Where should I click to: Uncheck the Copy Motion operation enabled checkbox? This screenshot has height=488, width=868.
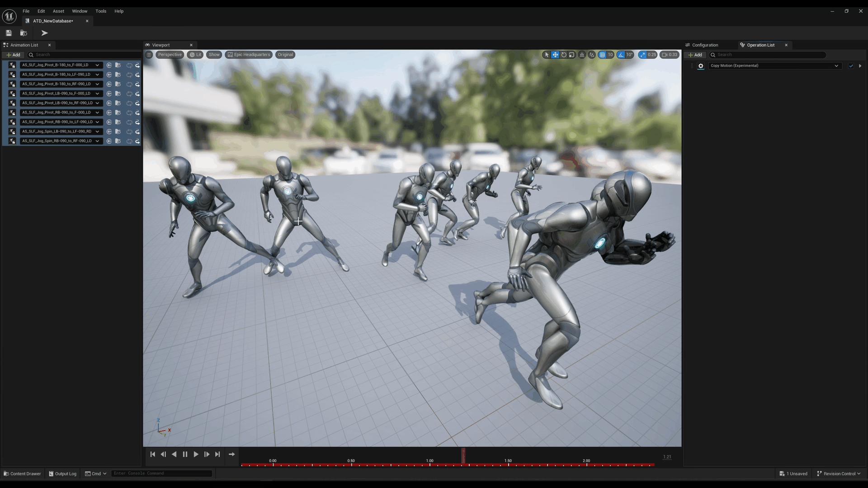851,66
